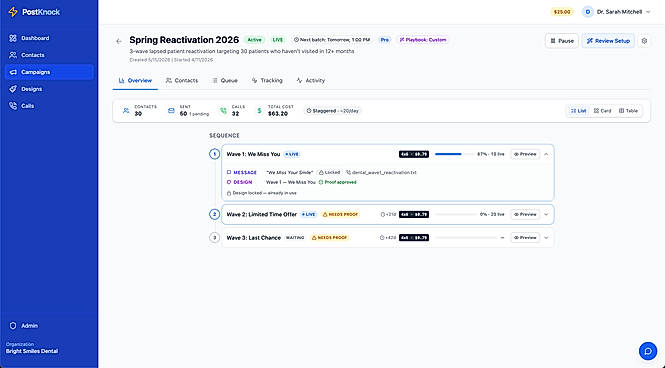Click the Next batch schedule chip

pyautogui.click(x=332, y=40)
